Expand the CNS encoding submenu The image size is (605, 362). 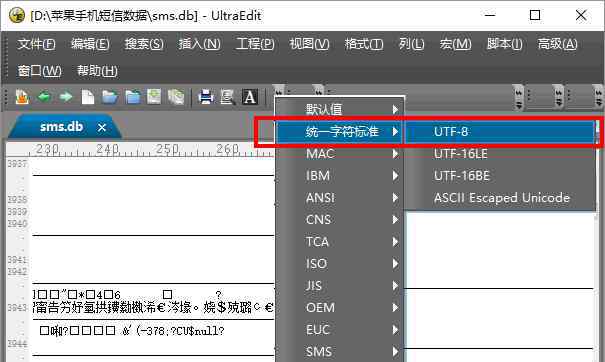340,220
